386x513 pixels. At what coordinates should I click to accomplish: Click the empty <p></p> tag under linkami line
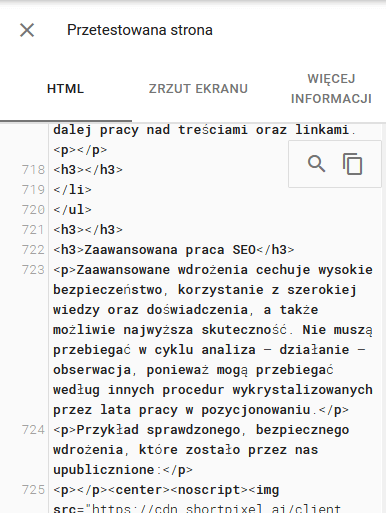point(80,150)
